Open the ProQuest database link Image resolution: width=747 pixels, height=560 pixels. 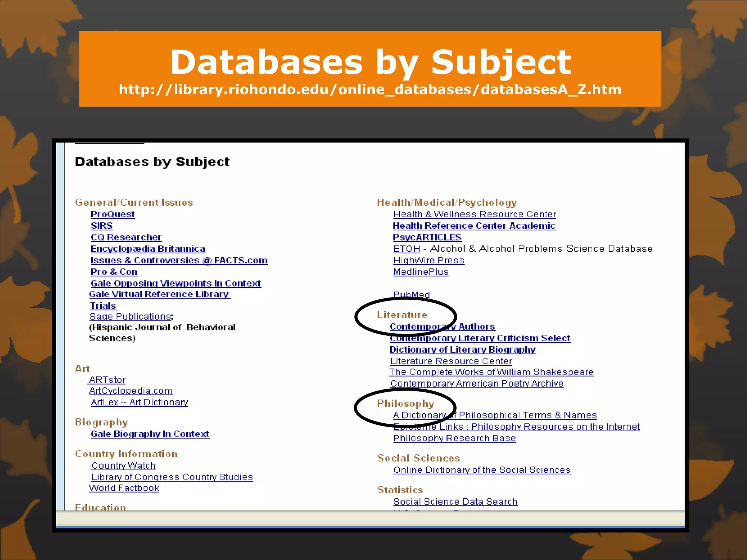pos(113,214)
